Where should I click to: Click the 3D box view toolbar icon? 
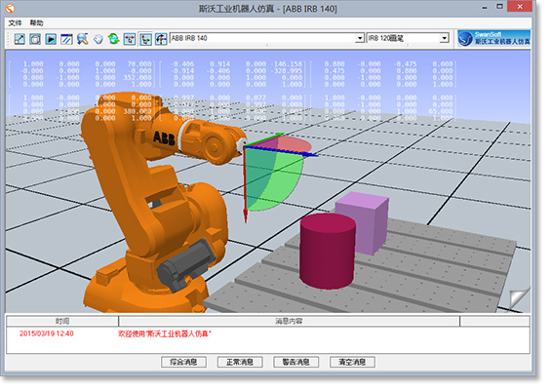[35, 39]
